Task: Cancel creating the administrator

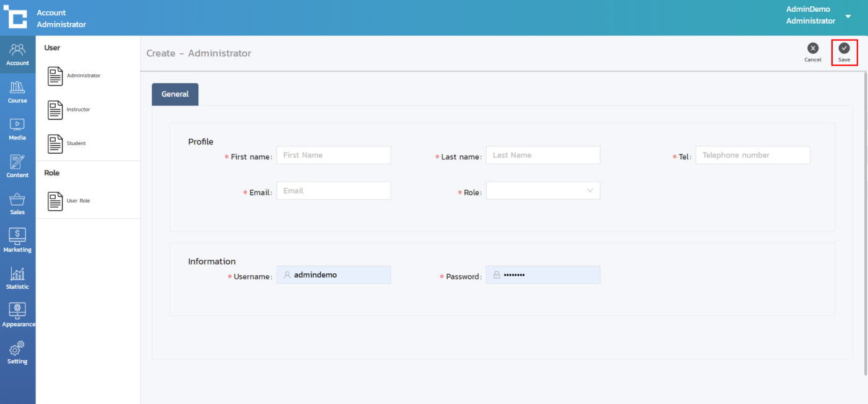Action: (x=812, y=52)
